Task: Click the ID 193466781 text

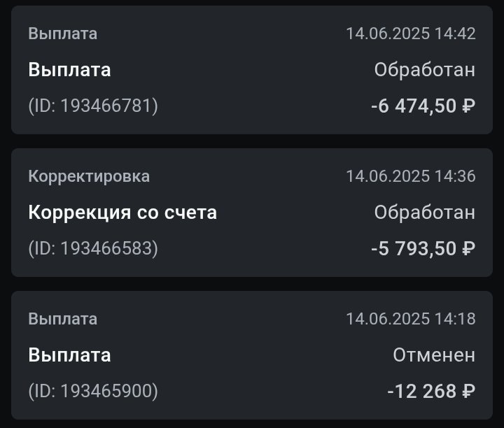Action: 93,106
